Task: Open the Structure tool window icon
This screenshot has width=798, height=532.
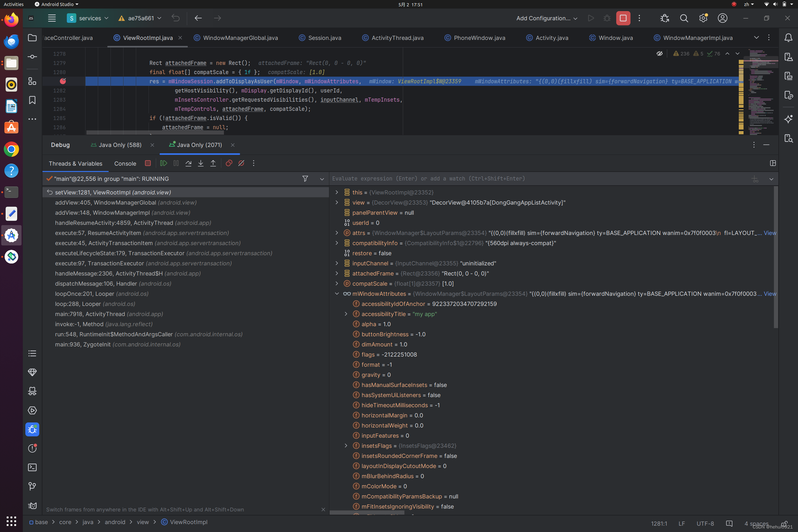Action: click(32, 81)
